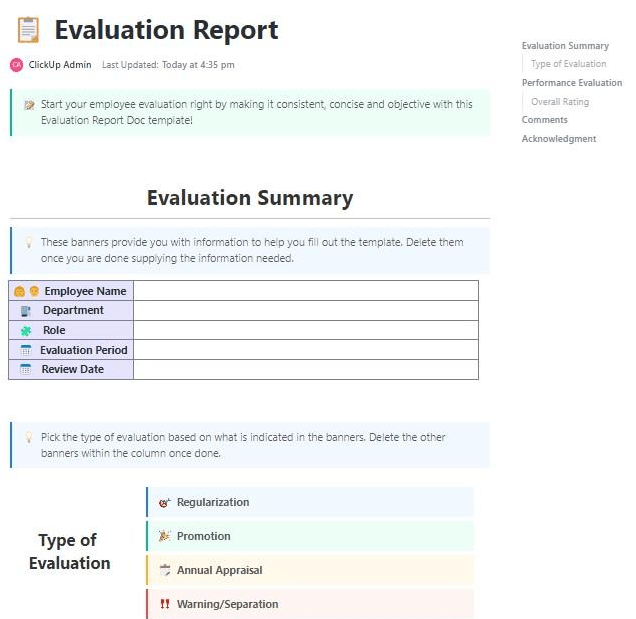Jump to Evaluation Summary in outline
The height and width of the screenshot is (619, 636).
(x=565, y=46)
